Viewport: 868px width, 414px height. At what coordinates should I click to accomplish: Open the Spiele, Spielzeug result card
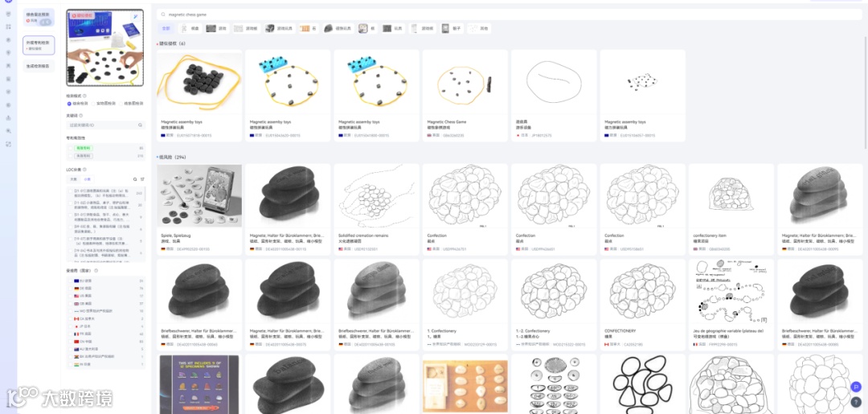pos(199,209)
